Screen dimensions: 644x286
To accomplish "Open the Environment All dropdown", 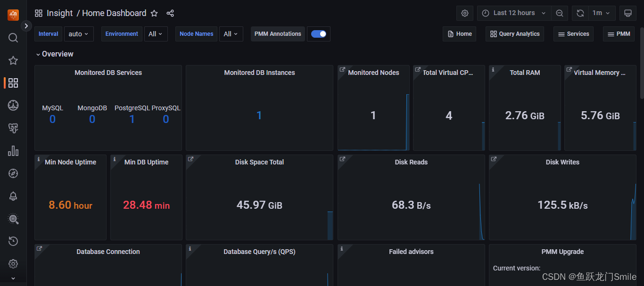I will point(156,34).
